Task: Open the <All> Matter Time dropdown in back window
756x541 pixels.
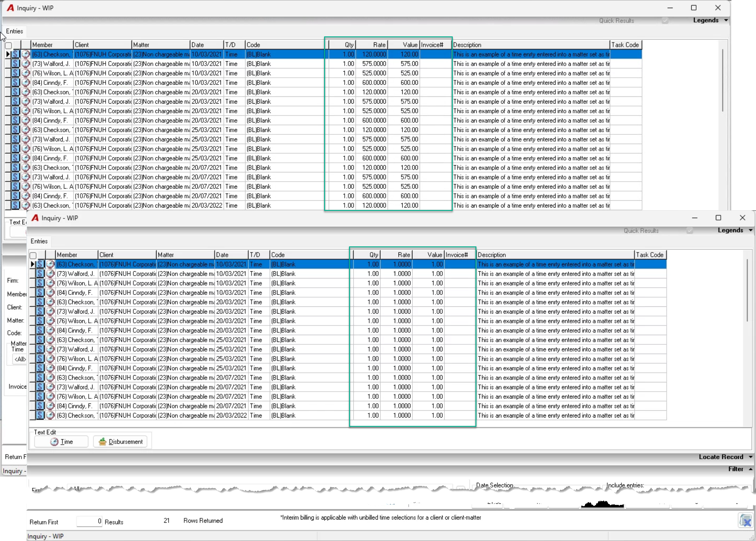Action: tap(20, 359)
